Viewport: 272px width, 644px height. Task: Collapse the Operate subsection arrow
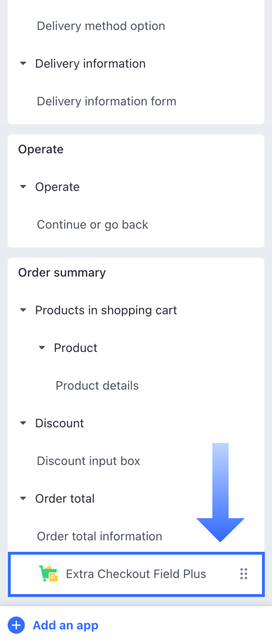tap(23, 187)
